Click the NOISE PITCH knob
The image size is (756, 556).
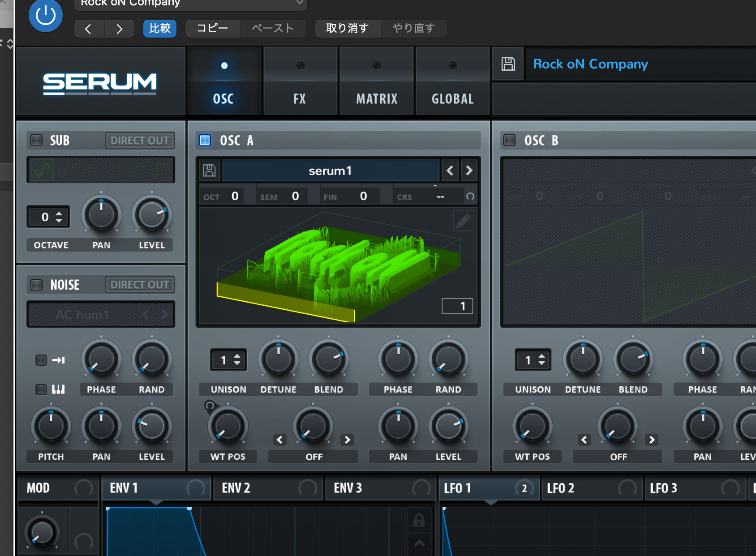pos(51,426)
